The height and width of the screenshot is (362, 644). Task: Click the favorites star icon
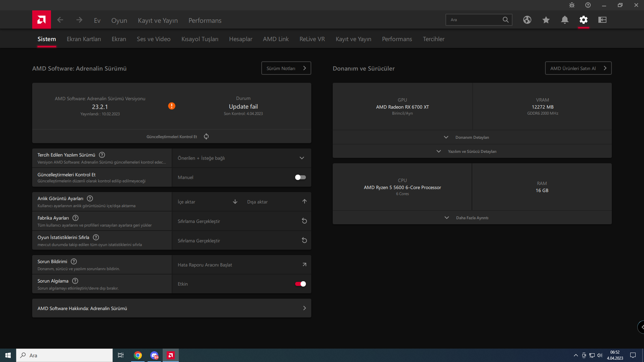(546, 20)
